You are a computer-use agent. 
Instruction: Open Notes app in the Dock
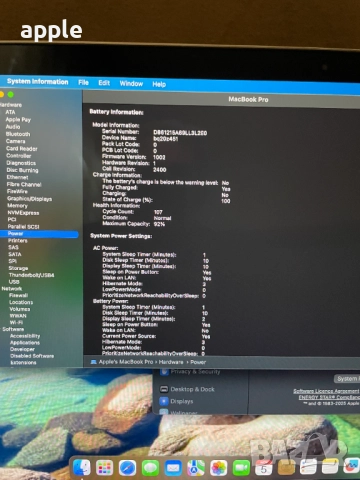coord(330,466)
